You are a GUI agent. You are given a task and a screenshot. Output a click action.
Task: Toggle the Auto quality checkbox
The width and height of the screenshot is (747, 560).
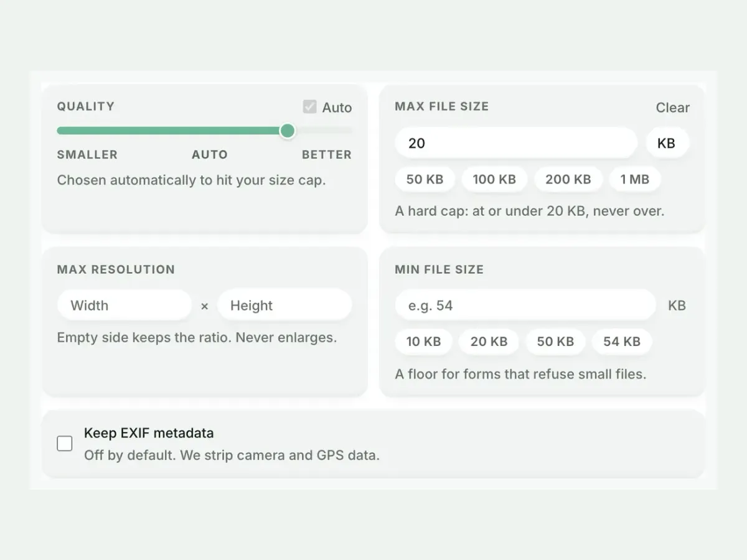pyautogui.click(x=310, y=107)
